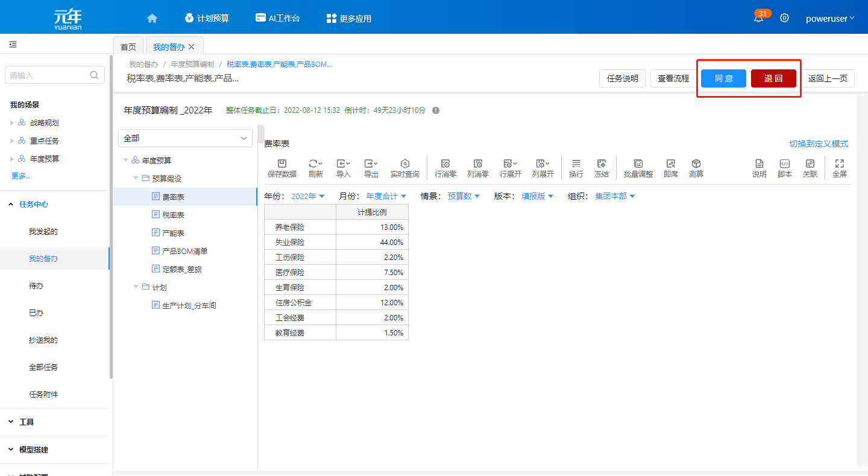The image size is (868, 476).
Task: Click the 行消零 toolbar icon
Action: click(x=445, y=168)
